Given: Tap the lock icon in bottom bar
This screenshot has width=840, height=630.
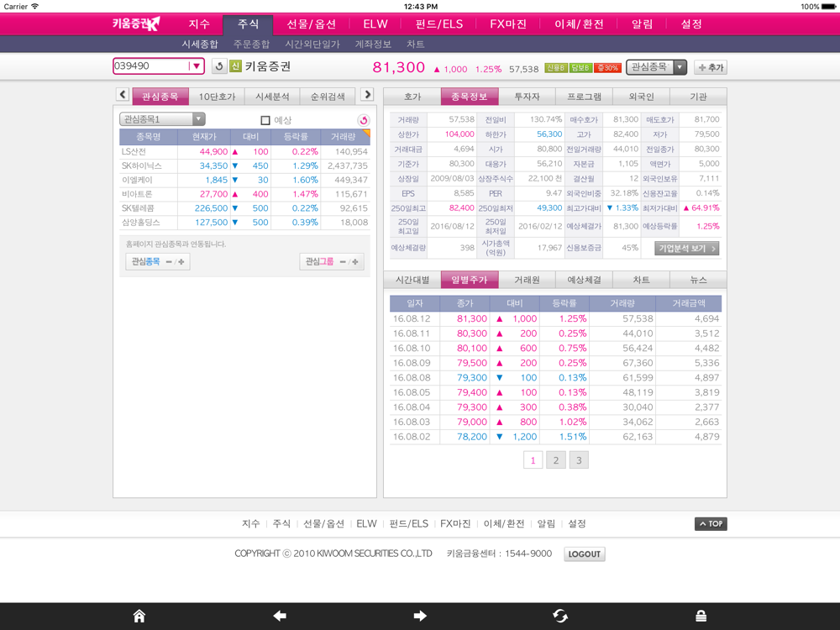Looking at the screenshot, I should pos(701,616).
